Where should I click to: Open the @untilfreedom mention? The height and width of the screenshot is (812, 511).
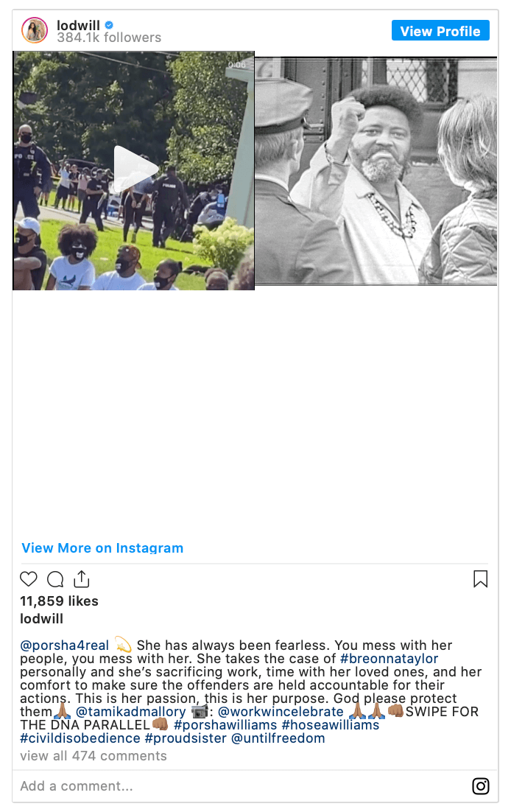(278, 738)
